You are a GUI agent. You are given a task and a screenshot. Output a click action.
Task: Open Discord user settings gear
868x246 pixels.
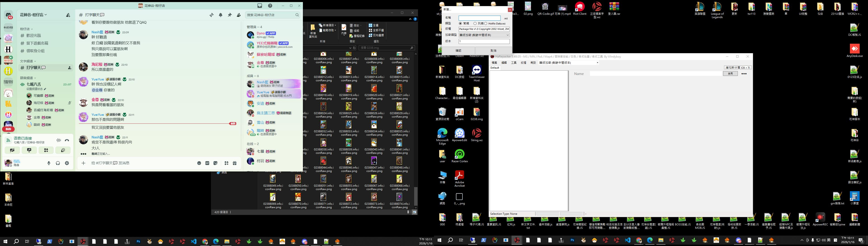click(x=67, y=163)
